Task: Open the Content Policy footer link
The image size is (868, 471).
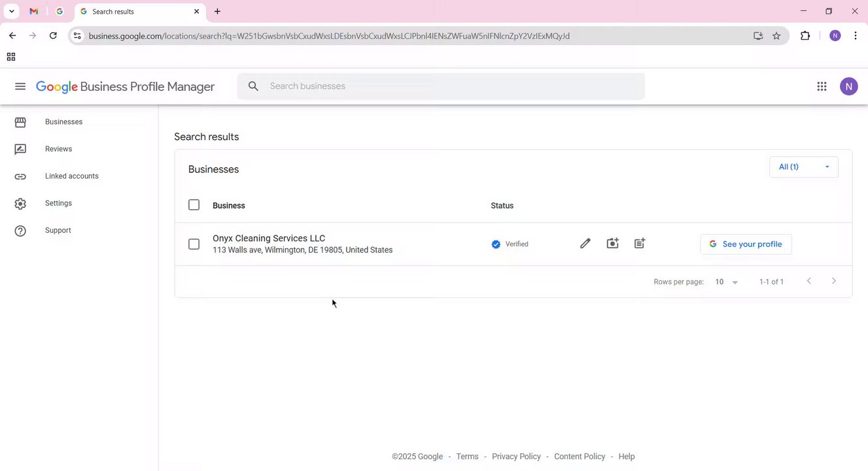Action: coord(580,457)
